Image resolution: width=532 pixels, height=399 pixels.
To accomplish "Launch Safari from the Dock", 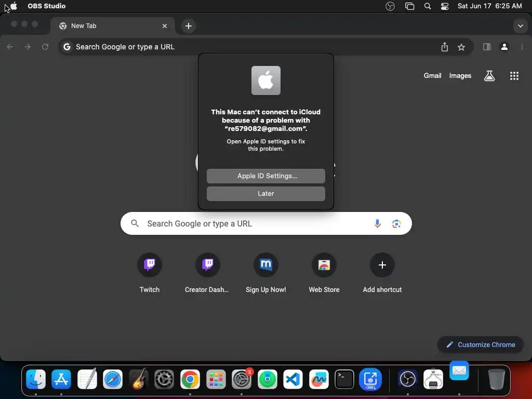I will [x=113, y=379].
